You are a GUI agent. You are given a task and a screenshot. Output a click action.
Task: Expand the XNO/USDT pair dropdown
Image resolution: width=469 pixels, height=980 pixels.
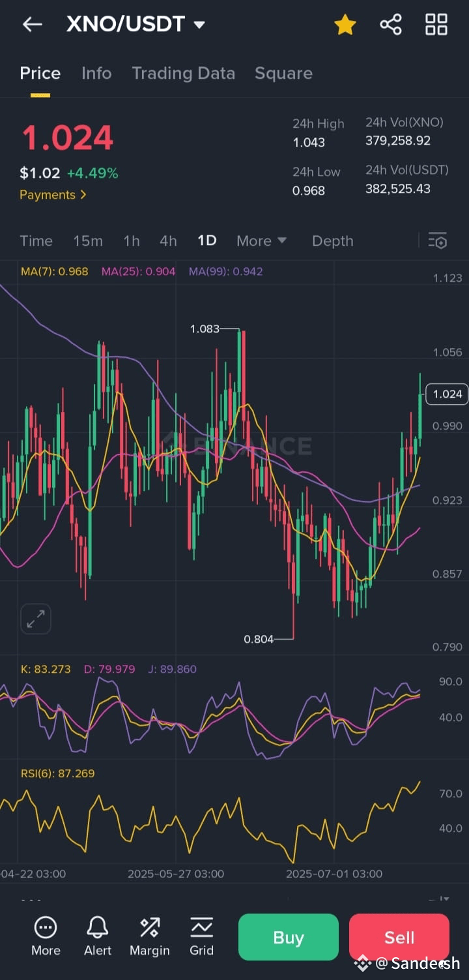[x=200, y=25]
